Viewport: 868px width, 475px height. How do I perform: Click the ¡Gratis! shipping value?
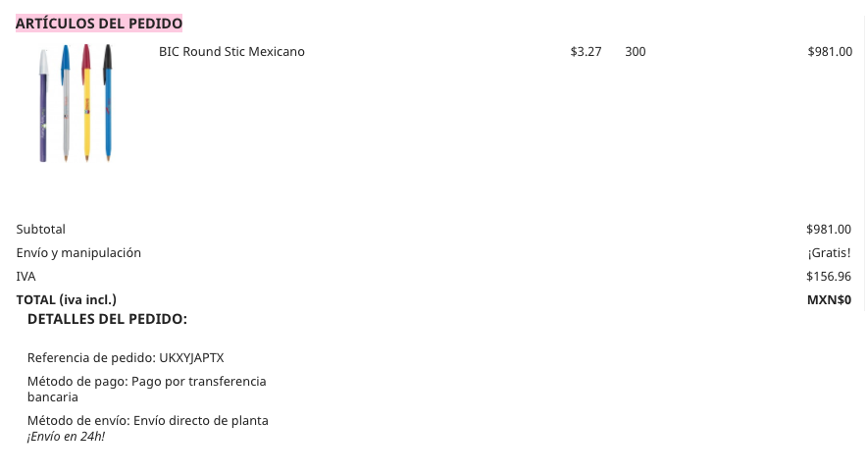click(829, 253)
